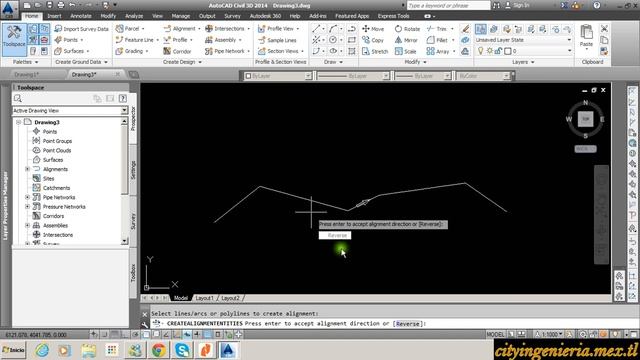Viewport: 640px width, 360px height.
Task: Switch to the Drawing1 document tab
Action: point(27,75)
